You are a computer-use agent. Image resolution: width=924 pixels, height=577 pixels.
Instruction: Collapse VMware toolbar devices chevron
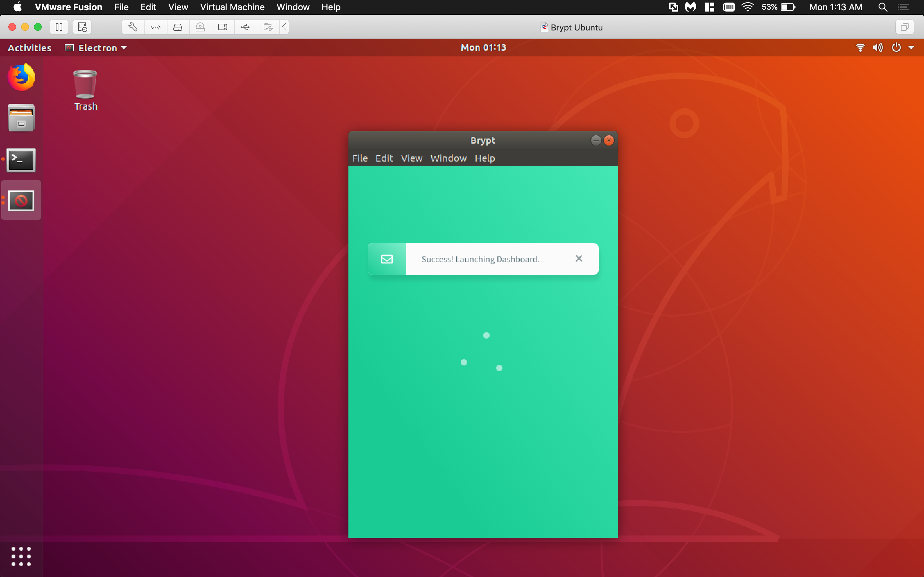[284, 27]
